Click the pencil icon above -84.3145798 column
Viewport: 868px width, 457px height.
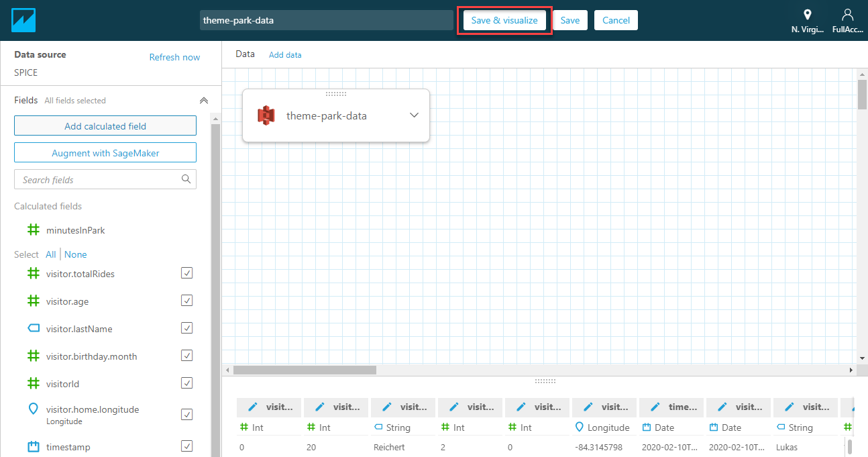click(588, 407)
